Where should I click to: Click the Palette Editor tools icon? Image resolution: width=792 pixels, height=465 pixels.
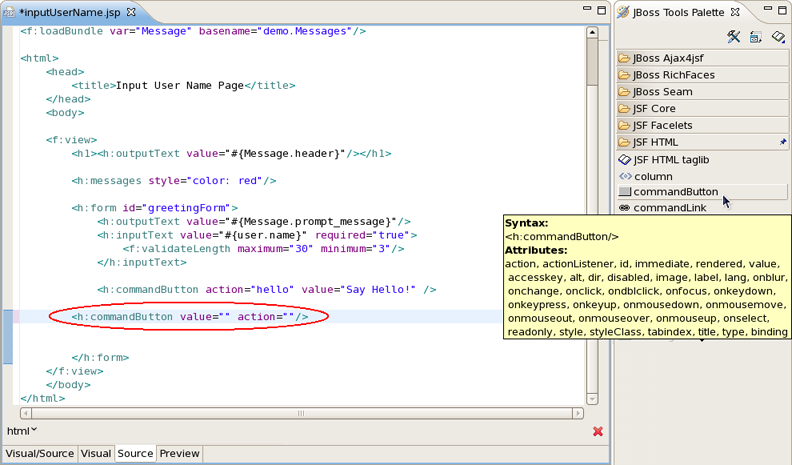pos(733,37)
